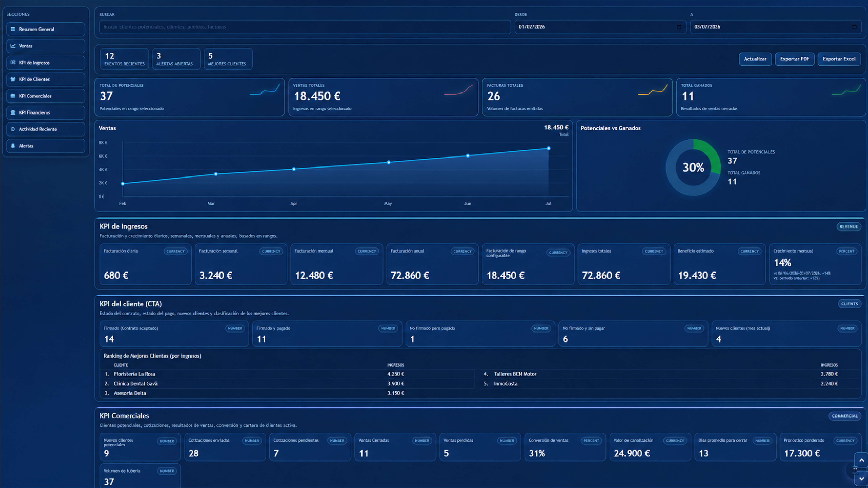Click the briefcase icon beside KPI Comerciales

(13, 96)
